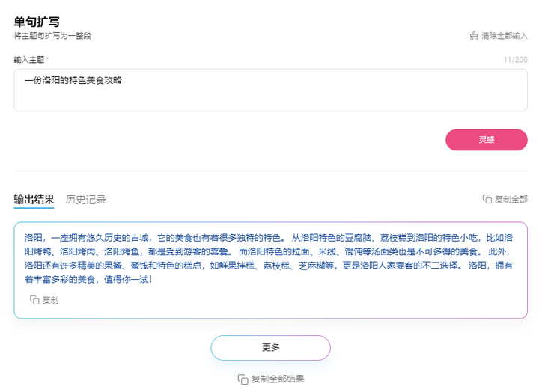
Task: Click the 复制 label in result card
Action: (x=51, y=300)
